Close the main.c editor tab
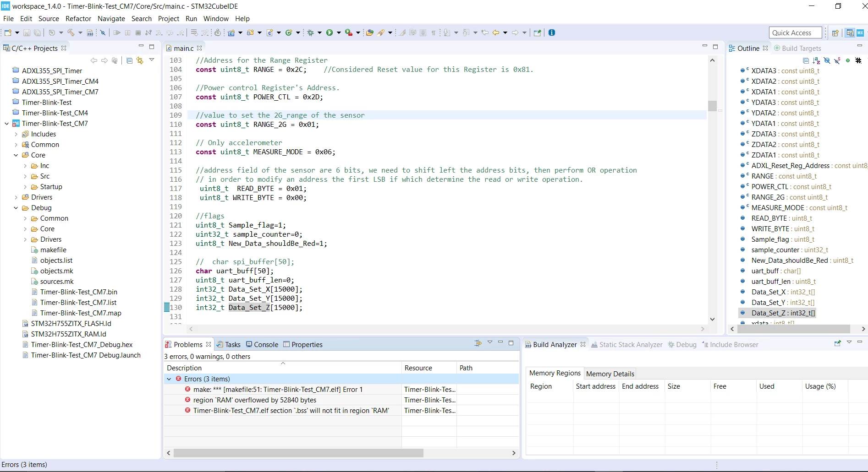The width and height of the screenshot is (868, 472). coord(199,48)
